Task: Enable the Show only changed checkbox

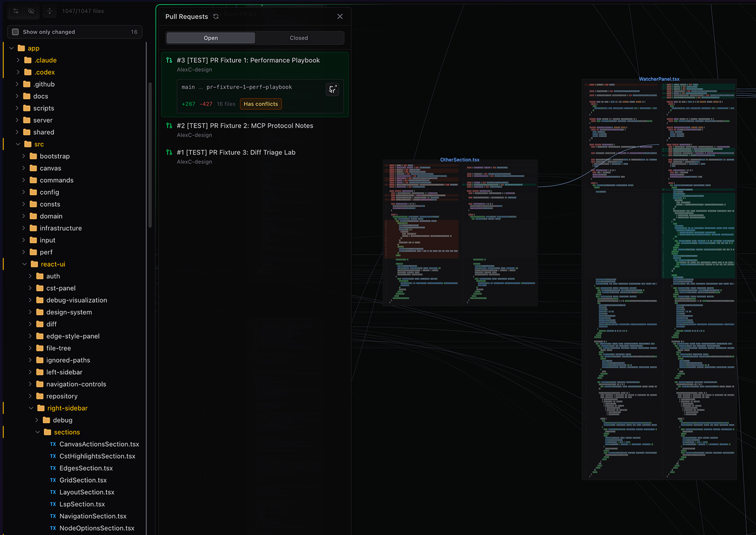Action: [15, 32]
